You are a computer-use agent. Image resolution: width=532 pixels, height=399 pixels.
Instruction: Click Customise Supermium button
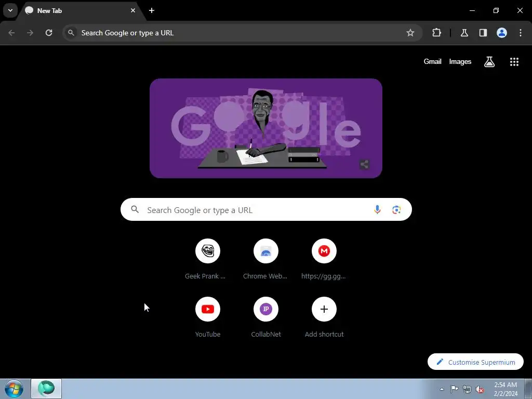[475, 362]
